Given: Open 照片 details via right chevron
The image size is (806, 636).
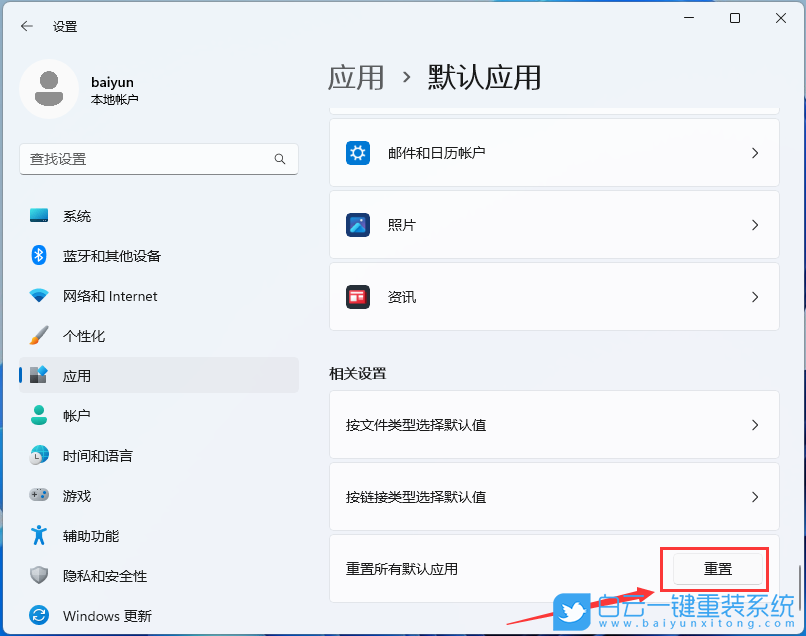Looking at the screenshot, I should point(755,224).
